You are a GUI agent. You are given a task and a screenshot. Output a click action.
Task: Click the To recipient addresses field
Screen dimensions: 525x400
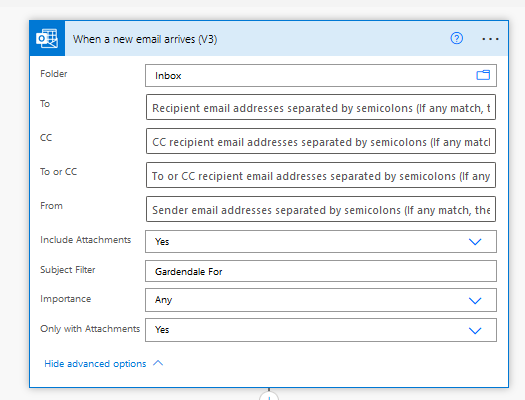point(321,107)
